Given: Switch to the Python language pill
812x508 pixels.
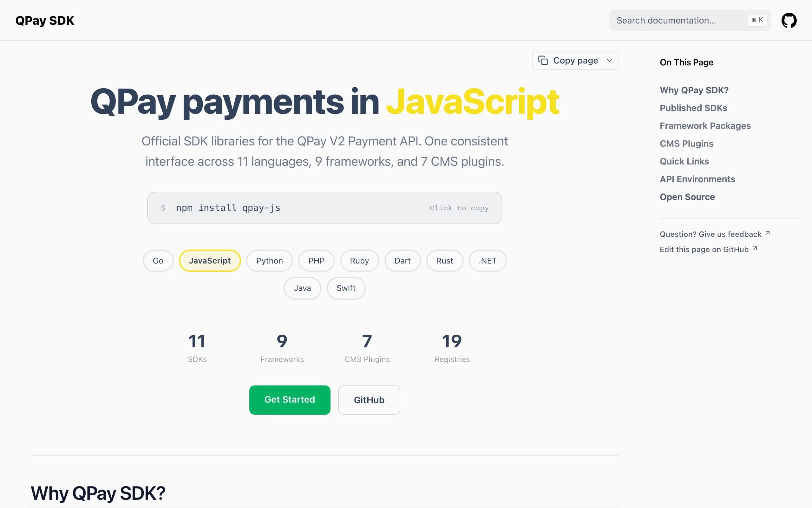Looking at the screenshot, I should (x=269, y=261).
